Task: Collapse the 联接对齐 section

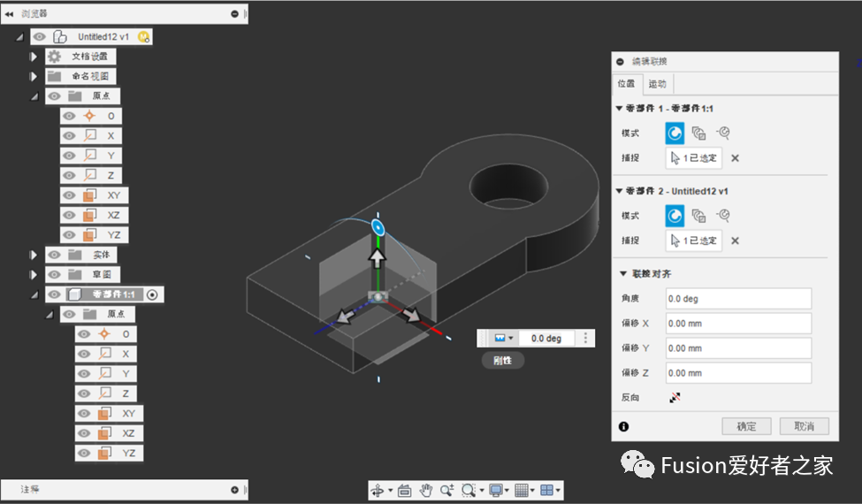Action: coord(623,273)
